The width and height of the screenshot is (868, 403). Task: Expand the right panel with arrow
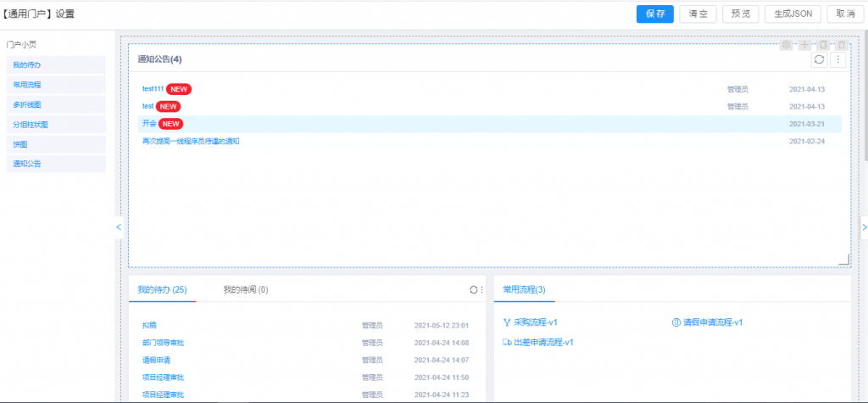coord(863,227)
